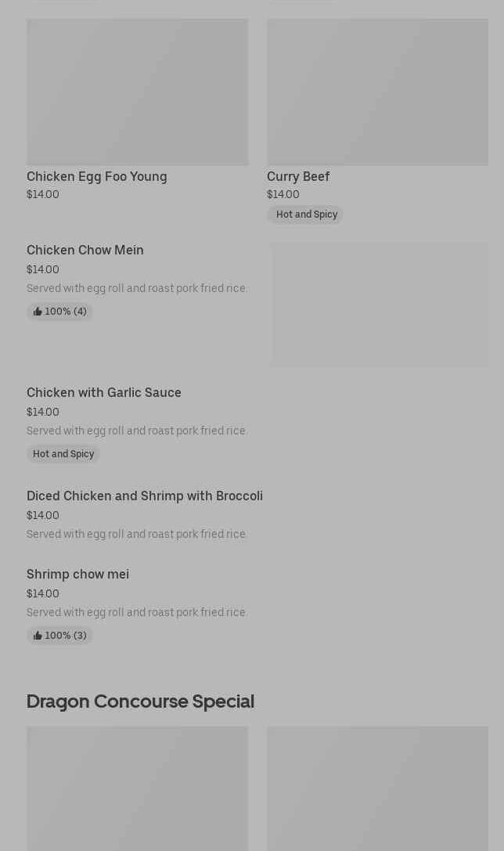Open first Dragon Concourse Special item photo
The image size is (504, 851).
[x=137, y=788]
